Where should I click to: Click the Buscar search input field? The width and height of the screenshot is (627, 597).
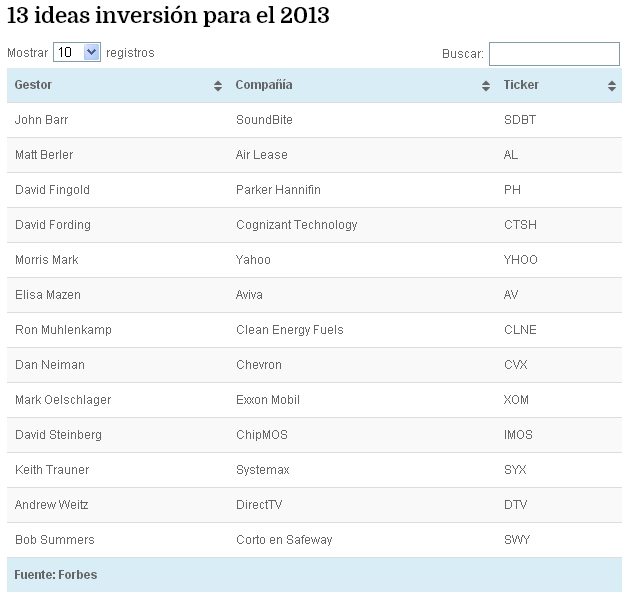point(554,54)
